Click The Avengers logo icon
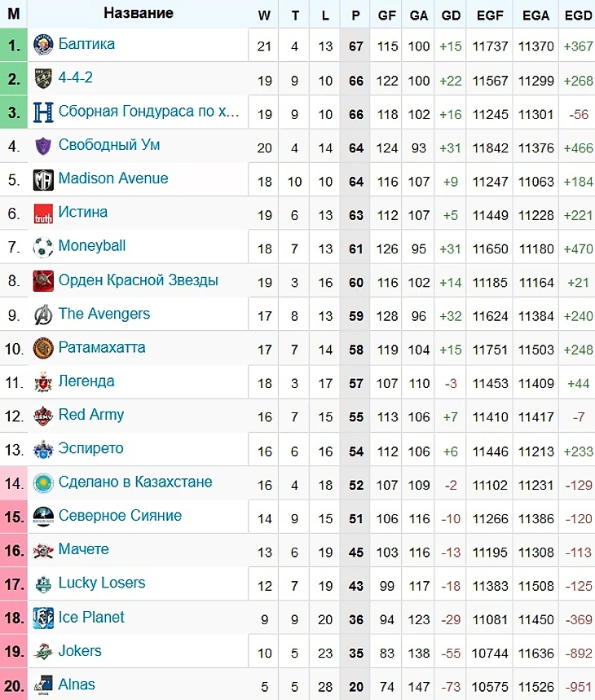595x700 pixels. (43, 315)
